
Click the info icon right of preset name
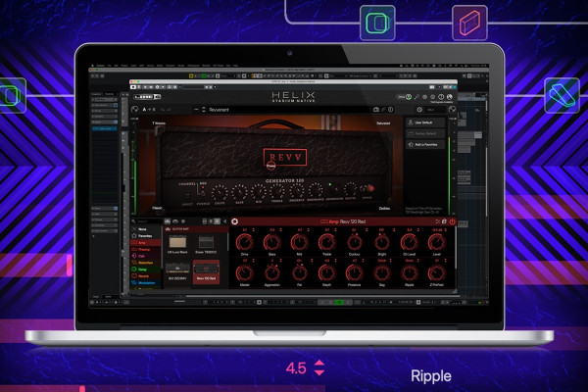point(391,110)
